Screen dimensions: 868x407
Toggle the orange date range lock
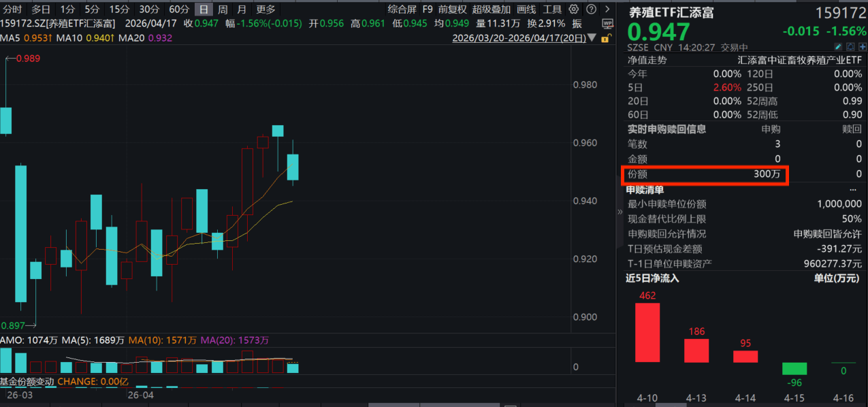point(607,38)
